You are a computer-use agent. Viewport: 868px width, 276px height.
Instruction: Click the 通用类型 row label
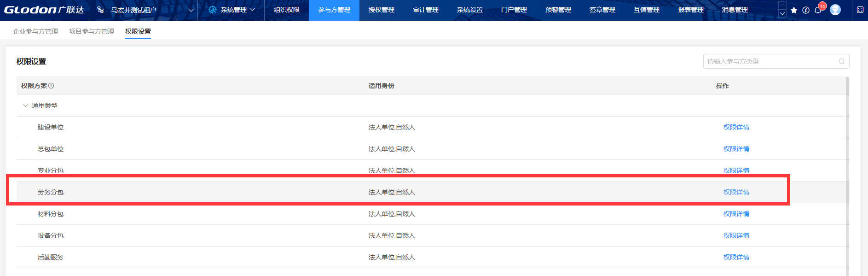(x=45, y=106)
